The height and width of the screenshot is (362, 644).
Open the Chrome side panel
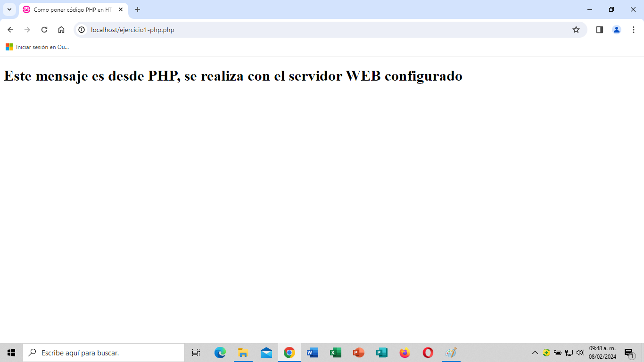[599, 30]
